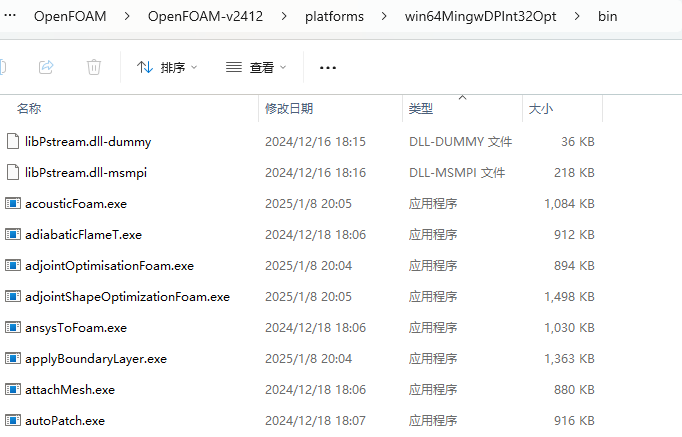Click the 894 KB size value

[x=574, y=266]
